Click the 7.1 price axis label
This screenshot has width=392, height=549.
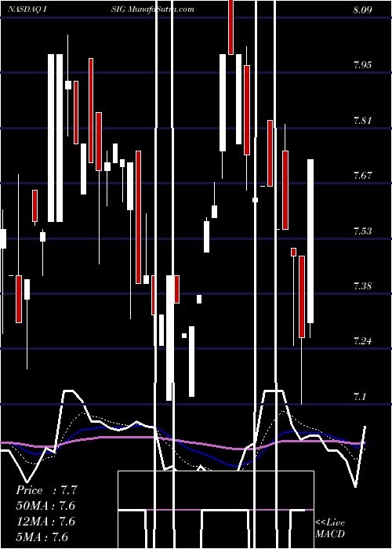(360, 397)
